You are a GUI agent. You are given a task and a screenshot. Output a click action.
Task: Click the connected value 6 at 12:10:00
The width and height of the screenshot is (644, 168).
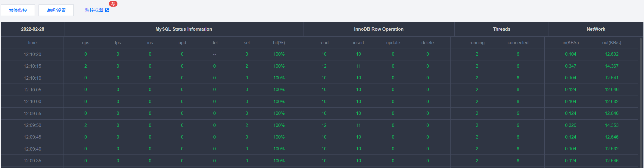(x=518, y=102)
